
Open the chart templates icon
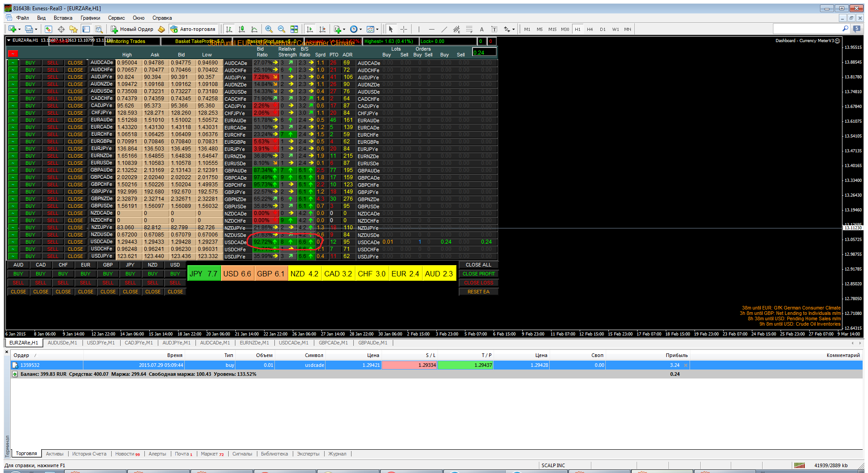pos(370,29)
